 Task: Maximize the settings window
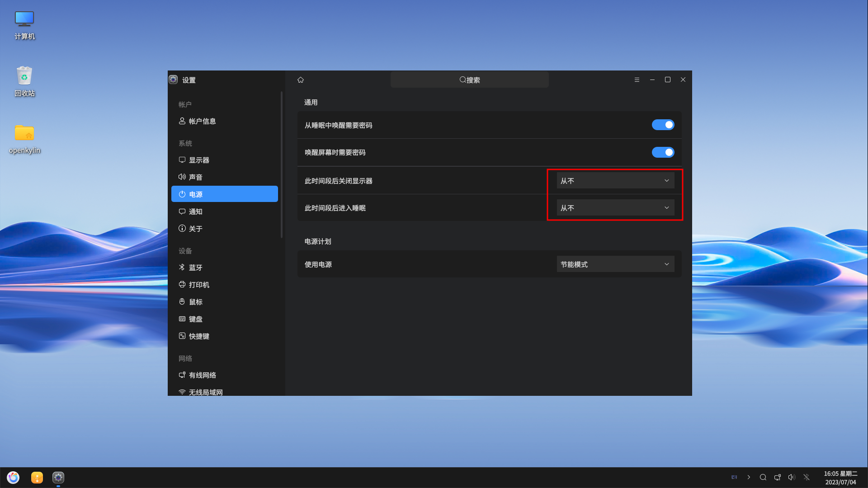point(668,80)
